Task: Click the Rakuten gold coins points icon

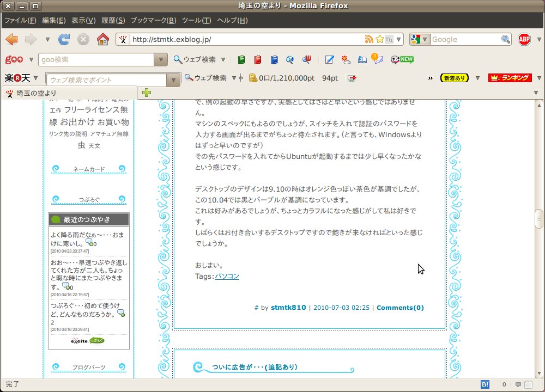Action: tap(253, 78)
